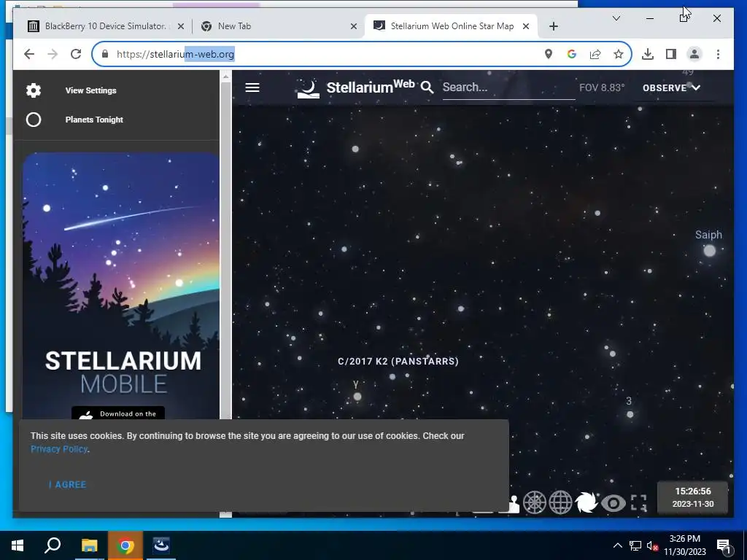Screen dimensions: 747x560
Task: Click the Stellarium Mobile promo image
Action: point(121,286)
